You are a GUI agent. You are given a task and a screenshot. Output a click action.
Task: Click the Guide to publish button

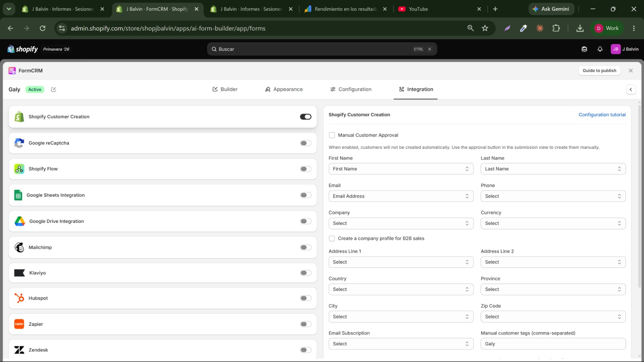click(599, 70)
